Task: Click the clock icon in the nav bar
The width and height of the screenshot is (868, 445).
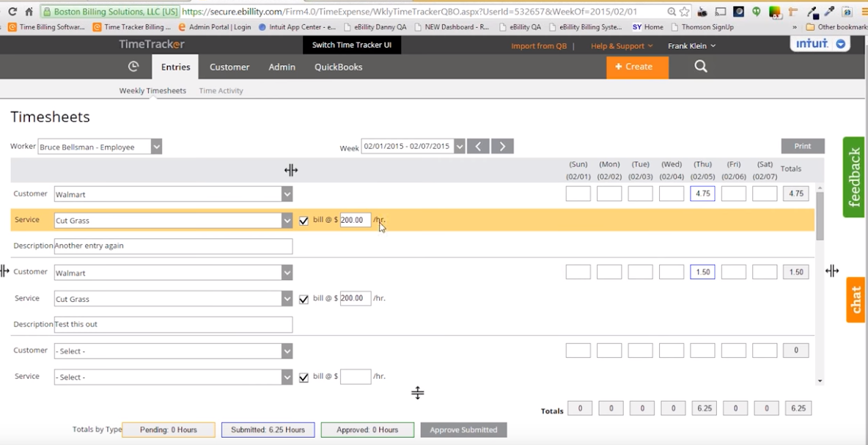Action: (133, 67)
